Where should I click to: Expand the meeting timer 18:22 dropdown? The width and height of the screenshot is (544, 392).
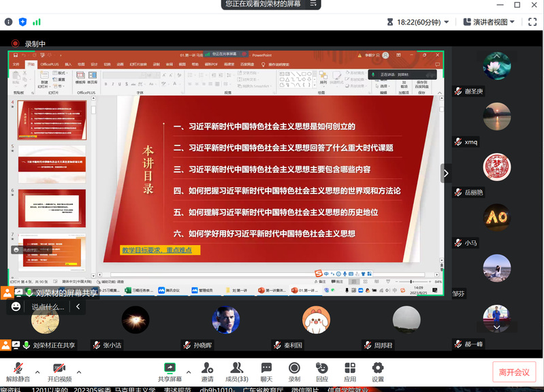[446, 22]
